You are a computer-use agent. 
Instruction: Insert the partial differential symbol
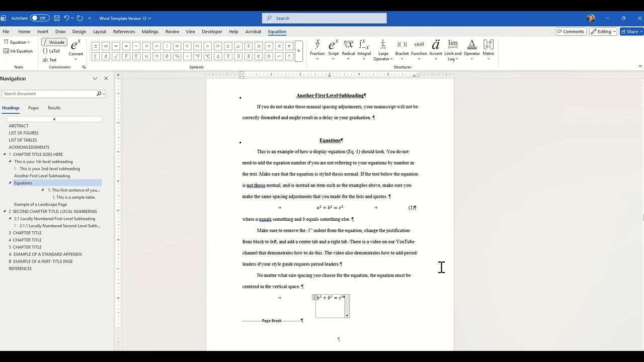[x=106, y=56]
